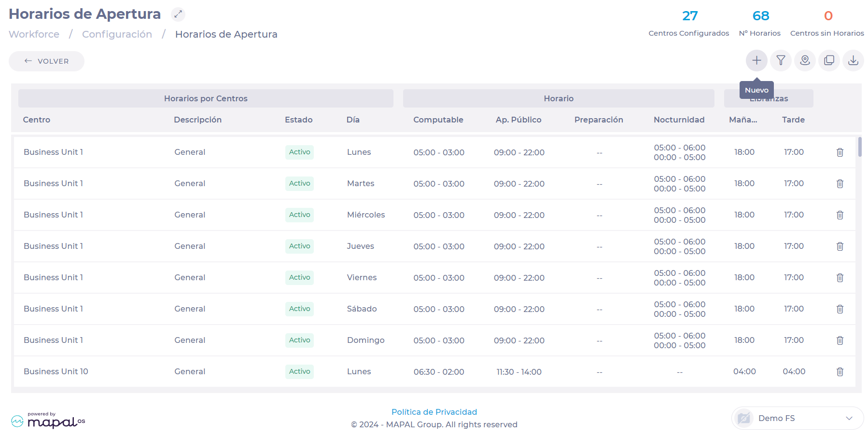Delete the Business Unit 1 Lunes row
Screen dimensions: 868x435
840,152
